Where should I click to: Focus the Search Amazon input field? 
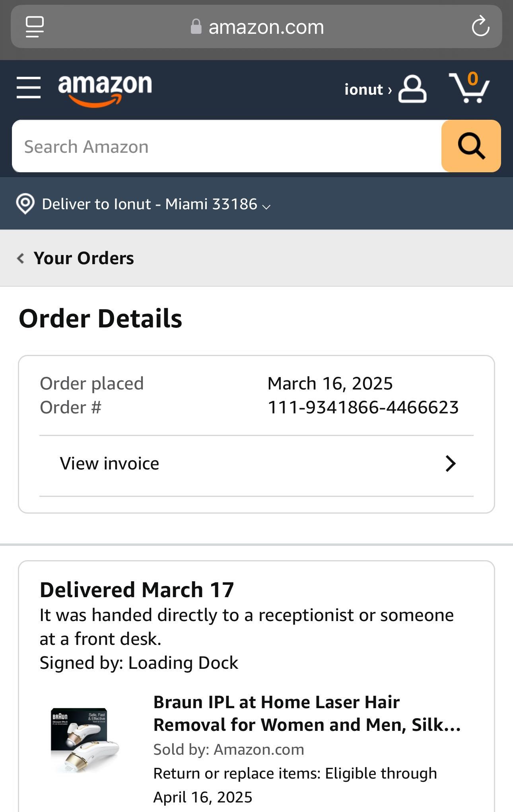[227, 146]
